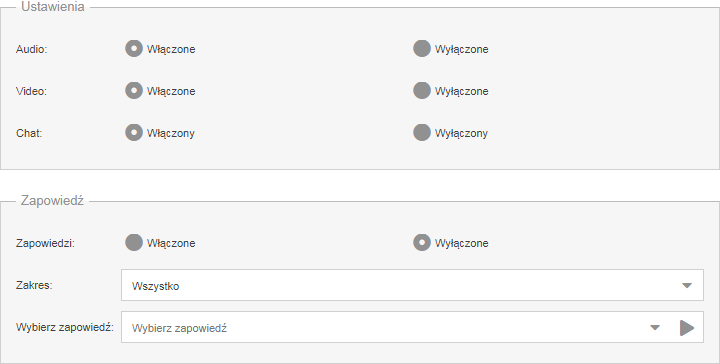
Task: Click the Włączone label next to Video
Action: pos(171,91)
